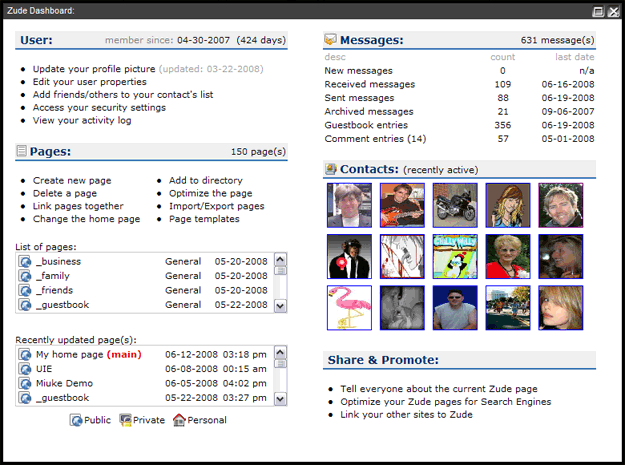Open contact of man in sunglasses

(x=455, y=308)
